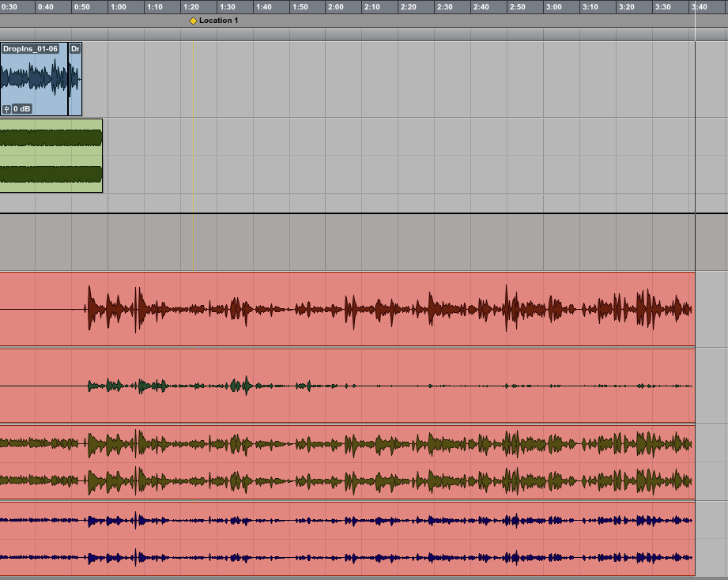Click the 3:30 mark on the ruler
This screenshot has height=580, width=728.
tap(662, 7)
